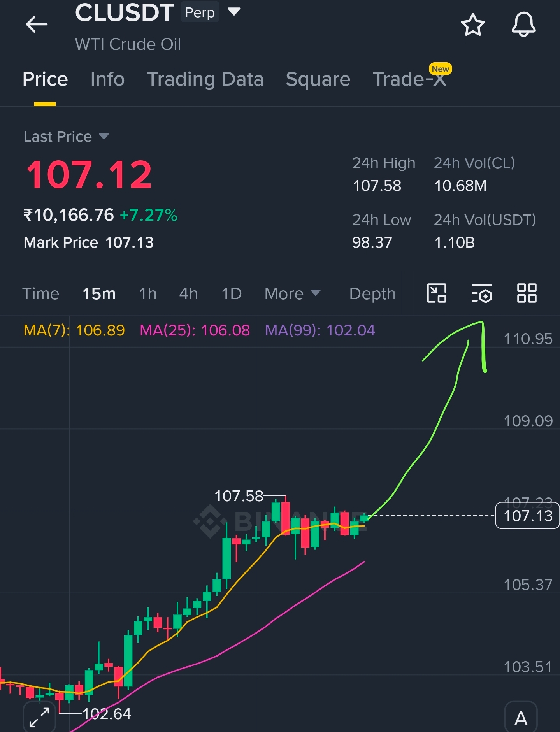Image resolution: width=560 pixels, height=732 pixels.
Task: Open the chart picture-in-picture icon
Action: (437, 293)
